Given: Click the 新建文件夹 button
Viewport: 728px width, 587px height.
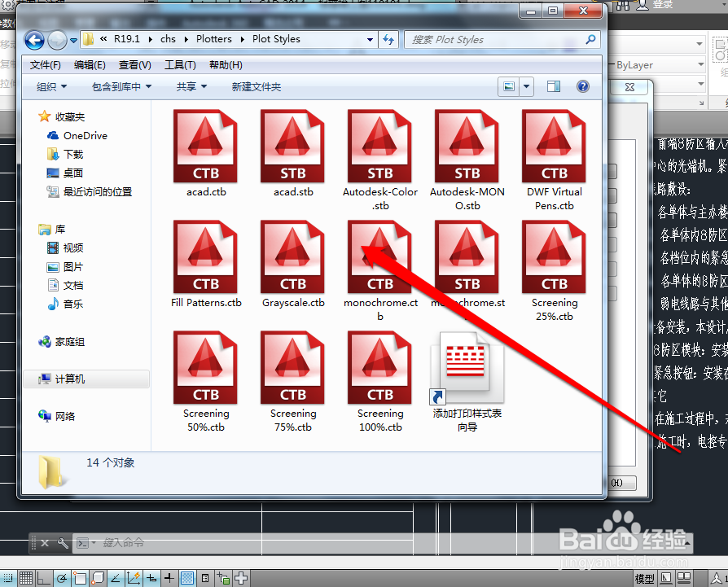Looking at the screenshot, I should click(257, 87).
